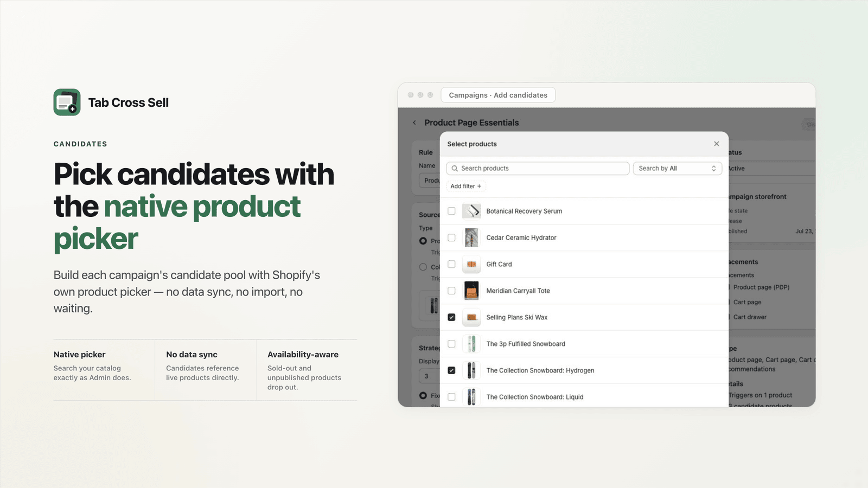Image resolution: width=868 pixels, height=488 pixels.
Task: Click the CANDIDATES section label
Action: click(80, 144)
